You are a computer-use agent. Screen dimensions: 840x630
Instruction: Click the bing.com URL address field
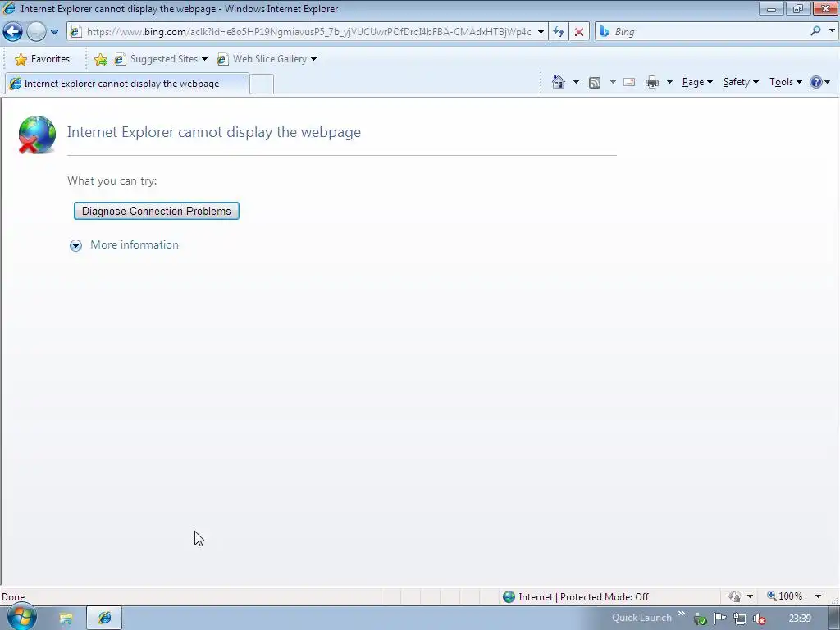pos(308,32)
